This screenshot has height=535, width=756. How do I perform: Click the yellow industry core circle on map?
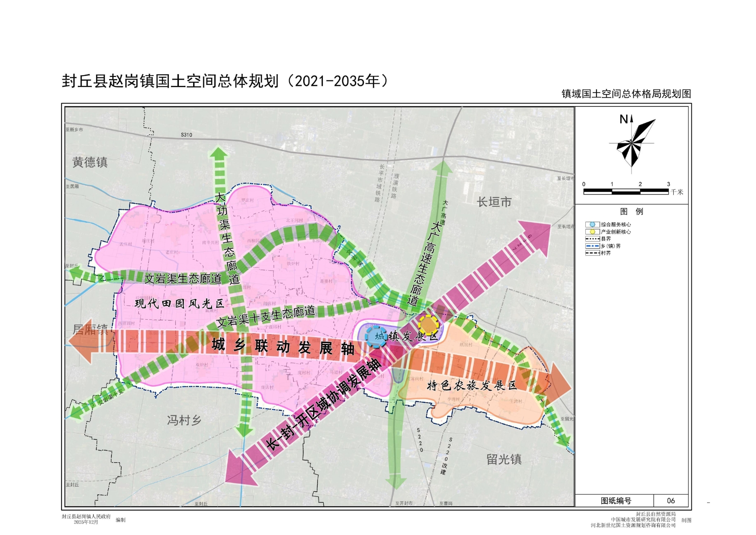tap(429, 325)
